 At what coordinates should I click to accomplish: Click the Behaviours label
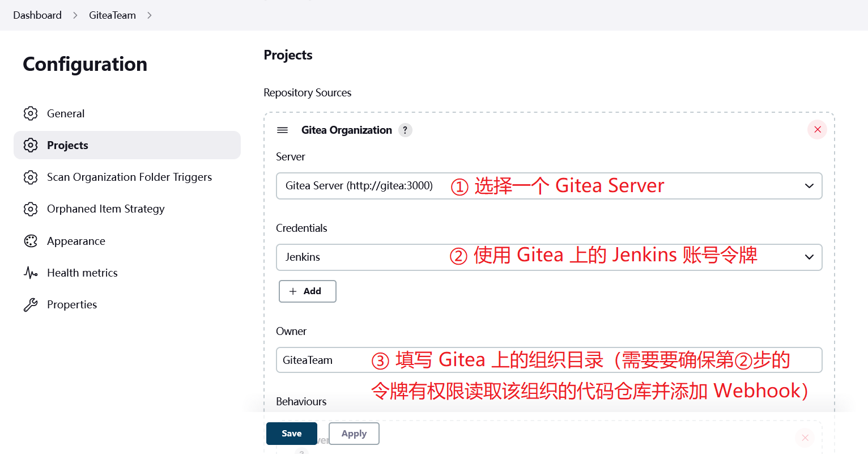301,401
